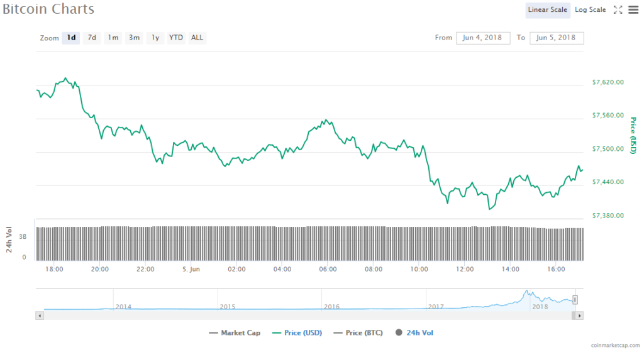Set zoom to 3m
Viewport: 644px width, 350px height.
(x=134, y=38)
